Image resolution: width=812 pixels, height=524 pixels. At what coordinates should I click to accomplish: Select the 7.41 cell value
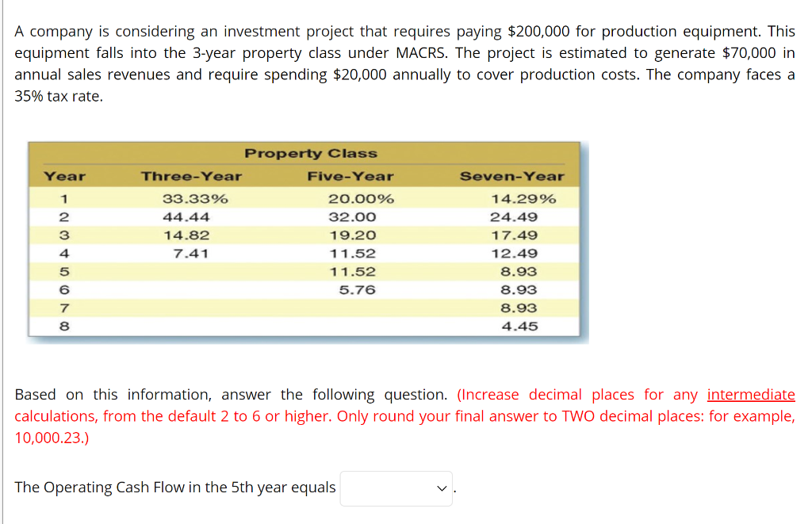point(190,253)
